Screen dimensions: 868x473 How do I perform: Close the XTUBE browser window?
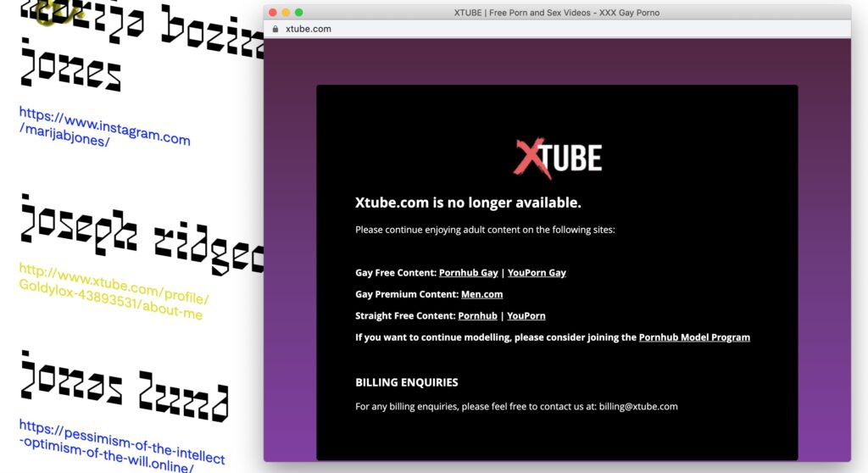[272, 12]
